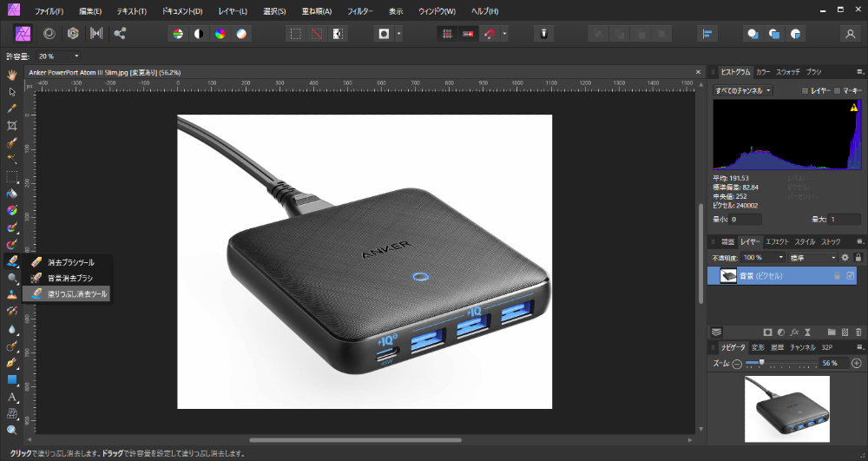Switch to the チャンネル tab
This screenshot has width=868, height=461.
(803, 347)
